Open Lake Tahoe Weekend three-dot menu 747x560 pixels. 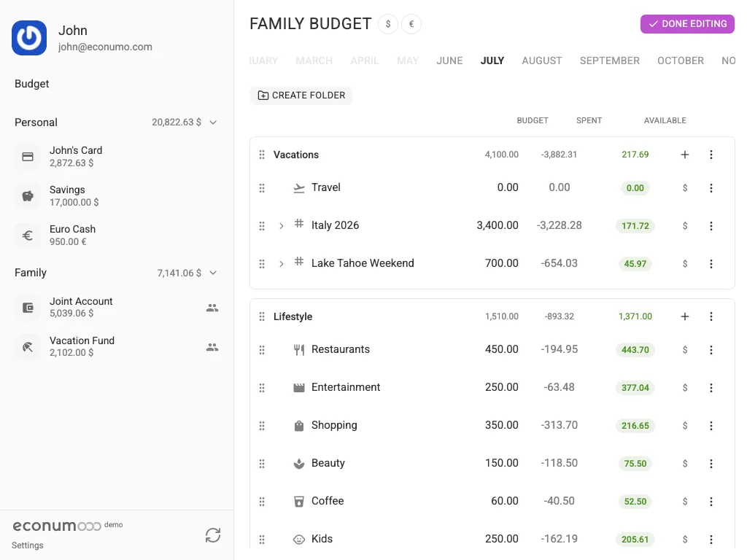(x=711, y=263)
